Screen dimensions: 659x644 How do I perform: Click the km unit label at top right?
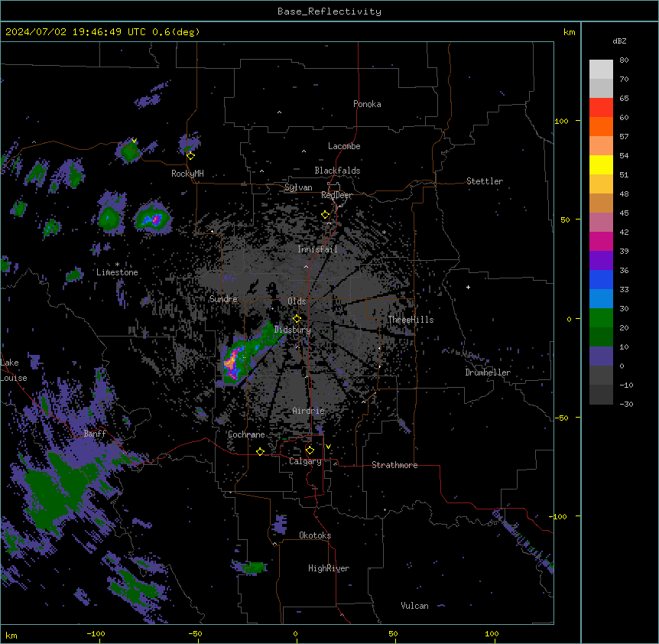(x=570, y=32)
